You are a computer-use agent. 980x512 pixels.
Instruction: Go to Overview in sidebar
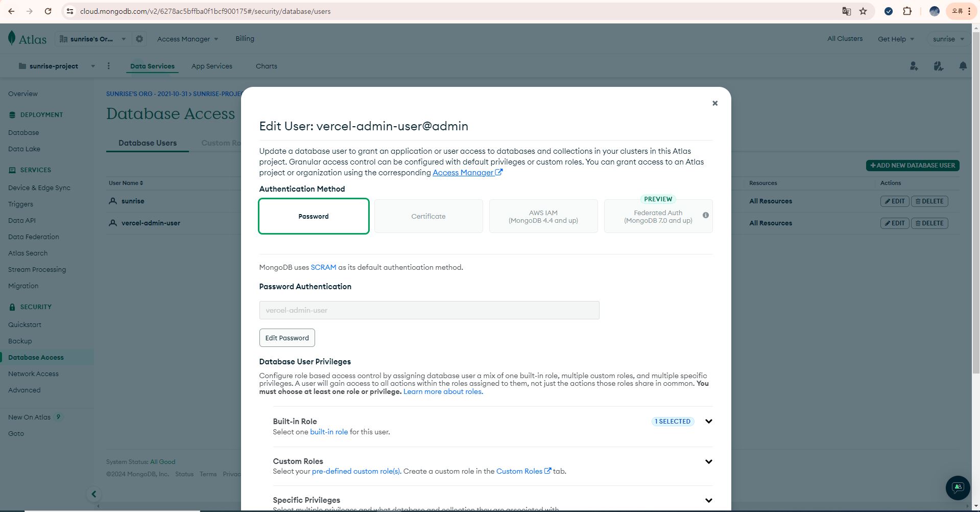coord(23,94)
